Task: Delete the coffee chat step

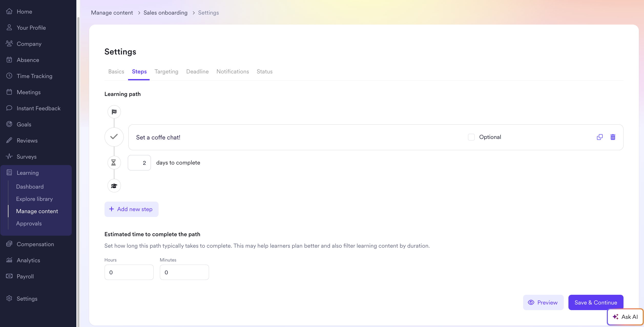Action: click(x=613, y=137)
